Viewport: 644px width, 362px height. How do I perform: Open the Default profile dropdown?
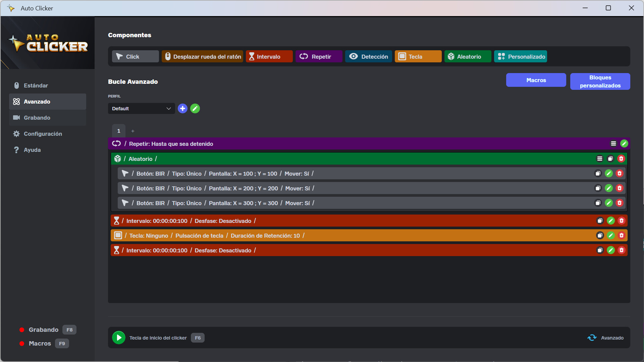(141, 109)
